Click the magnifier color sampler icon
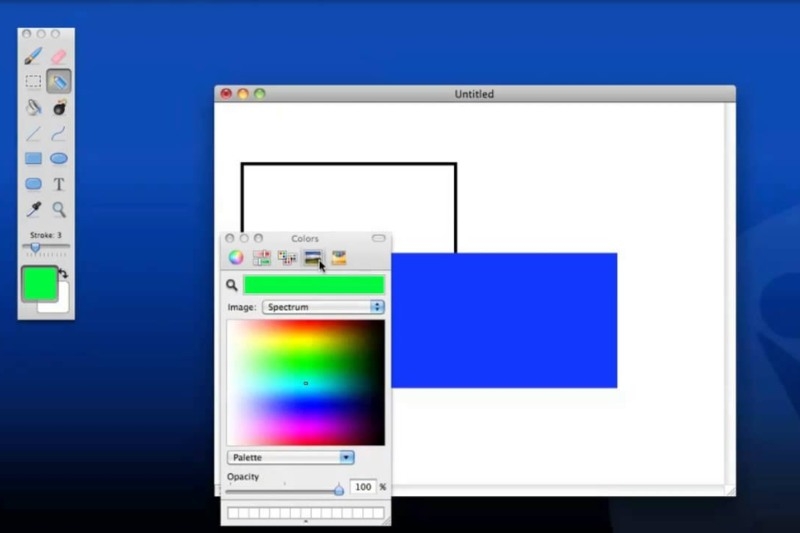This screenshot has width=800, height=533. (x=232, y=285)
